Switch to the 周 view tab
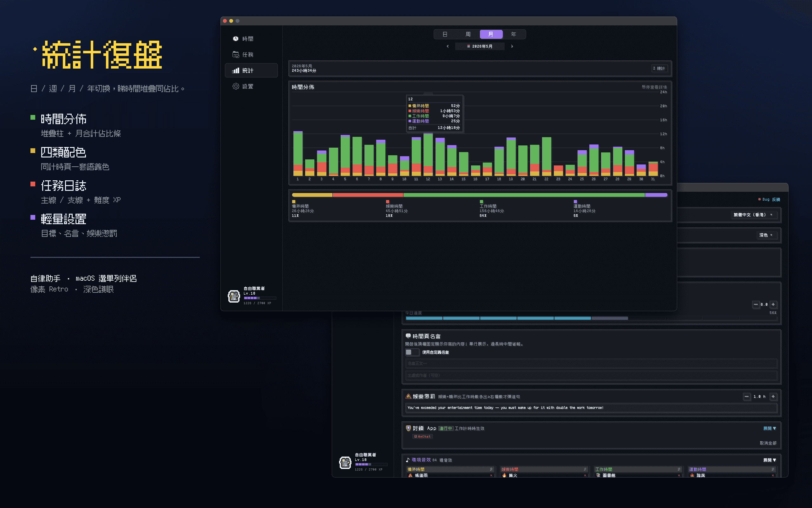 pos(468,34)
